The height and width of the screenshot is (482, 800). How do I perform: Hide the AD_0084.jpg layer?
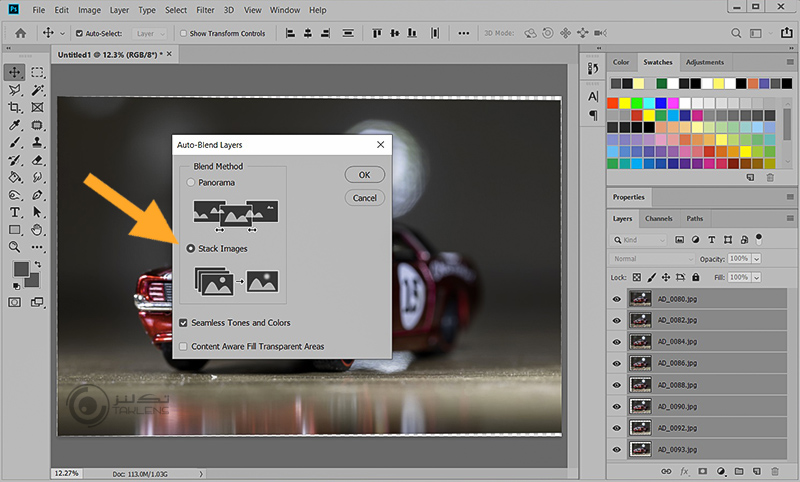coord(617,343)
